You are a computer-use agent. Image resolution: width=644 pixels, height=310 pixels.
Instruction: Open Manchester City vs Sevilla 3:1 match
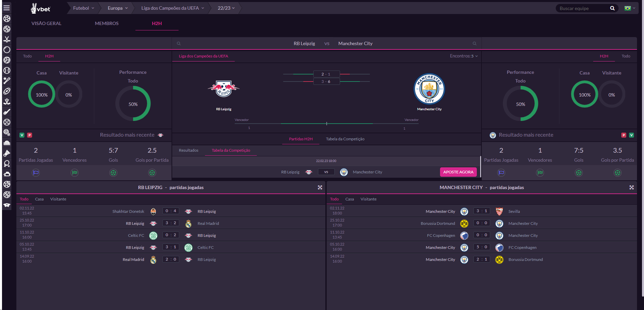point(481,211)
